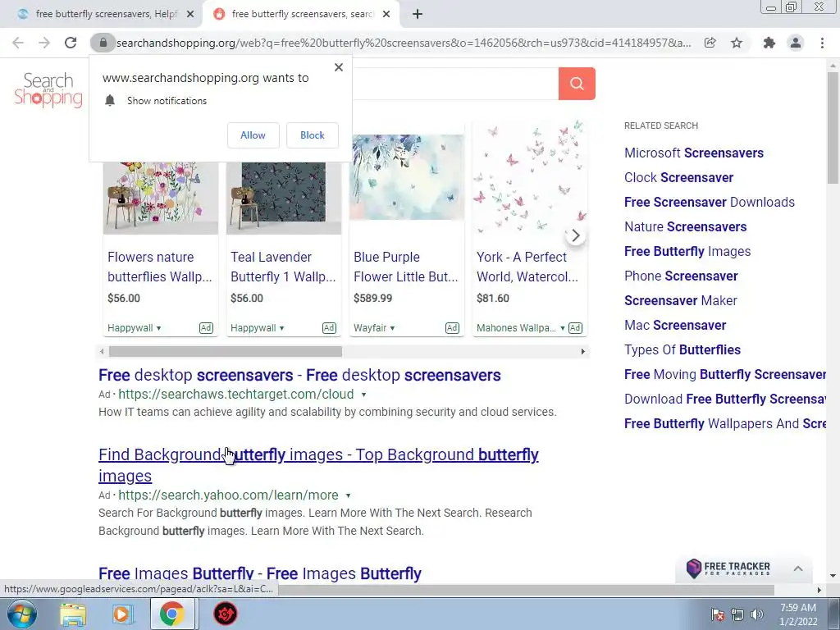
Task: Open the York watercolor butterflies product image
Action: click(x=530, y=177)
